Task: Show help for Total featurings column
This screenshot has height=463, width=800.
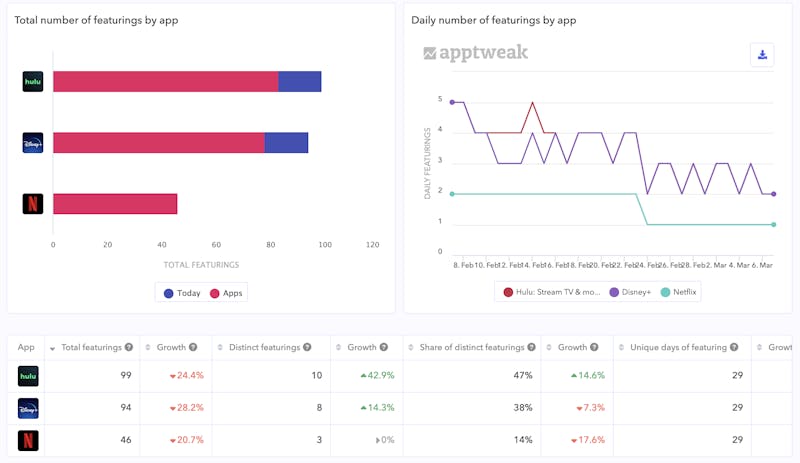Action: (129, 348)
